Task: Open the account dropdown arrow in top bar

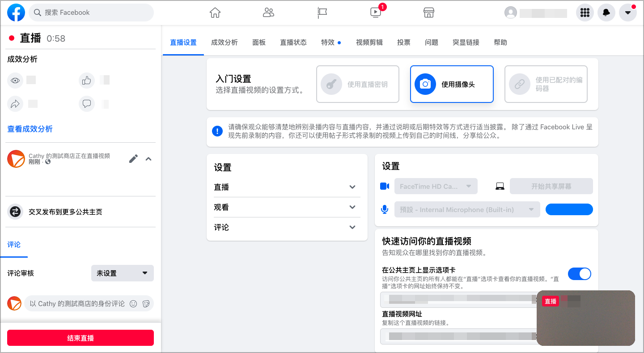Action: [628, 13]
